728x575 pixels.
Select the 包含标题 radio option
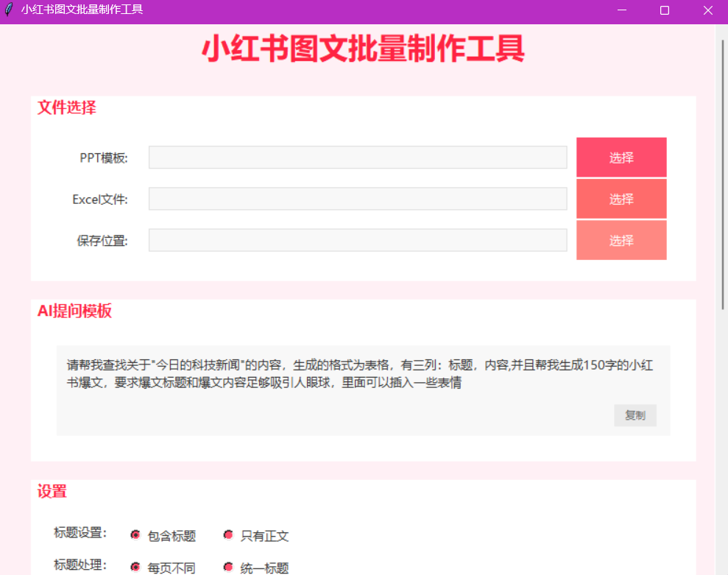tap(135, 535)
